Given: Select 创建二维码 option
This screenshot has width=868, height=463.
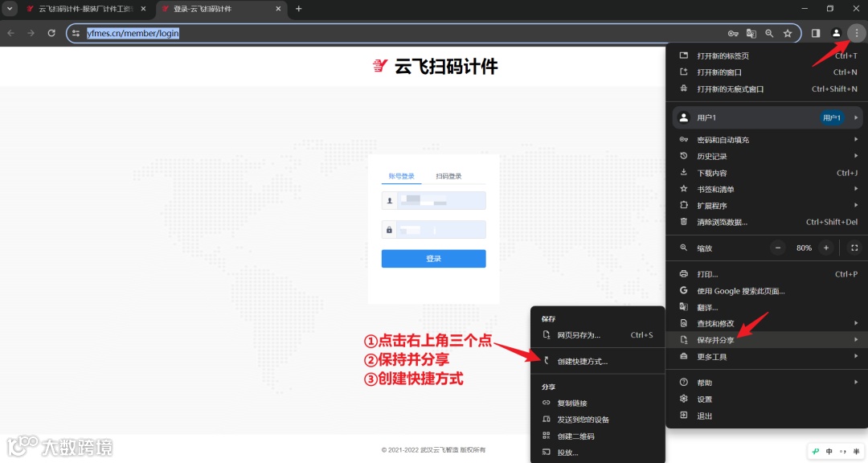Looking at the screenshot, I should point(598,436).
